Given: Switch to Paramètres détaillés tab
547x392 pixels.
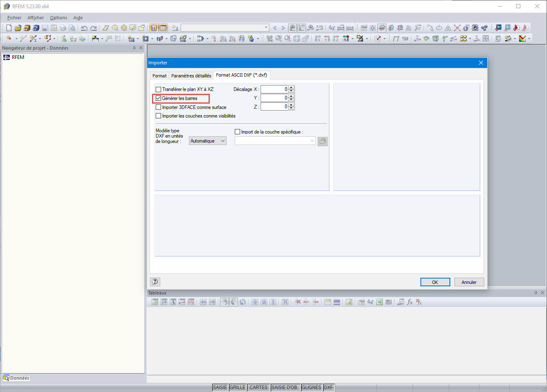Looking at the screenshot, I should click(191, 76).
